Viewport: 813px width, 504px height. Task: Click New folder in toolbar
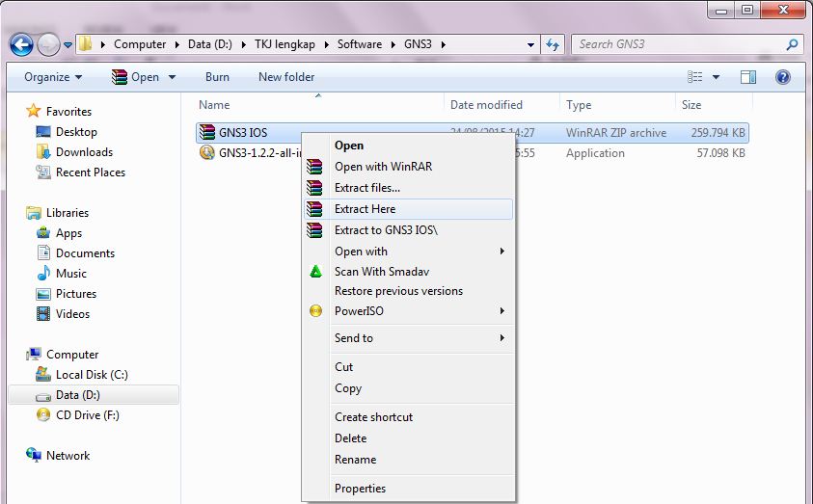tap(286, 77)
